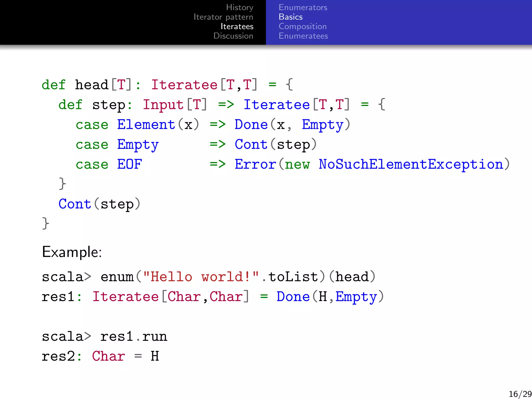Select 'case EOF' text
Image resolution: width=532 pixels, height=399 pixels.
[109, 164]
